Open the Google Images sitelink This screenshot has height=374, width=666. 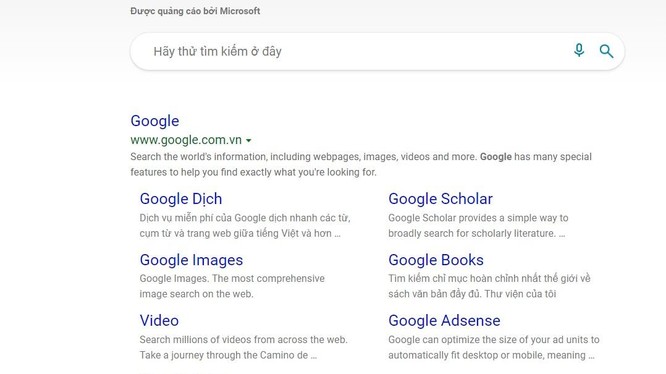point(191,260)
